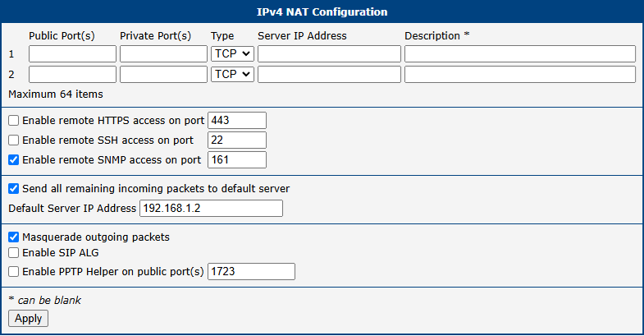This screenshot has height=336, width=644.
Task: Click the 'Enable remote SNMP access on port' label
Action: [112, 160]
